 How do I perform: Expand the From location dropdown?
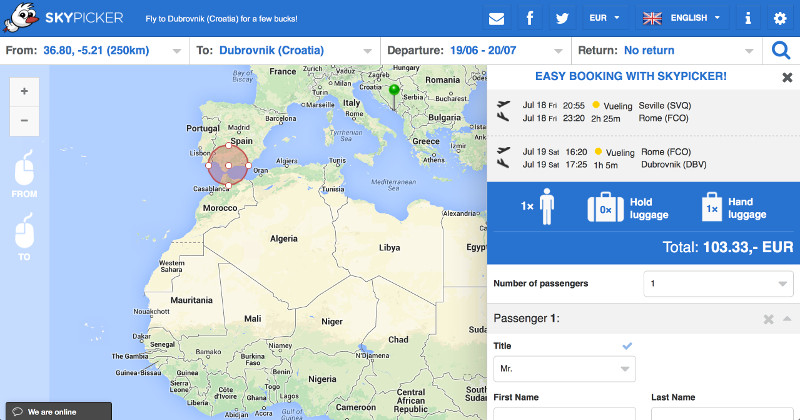click(x=177, y=51)
